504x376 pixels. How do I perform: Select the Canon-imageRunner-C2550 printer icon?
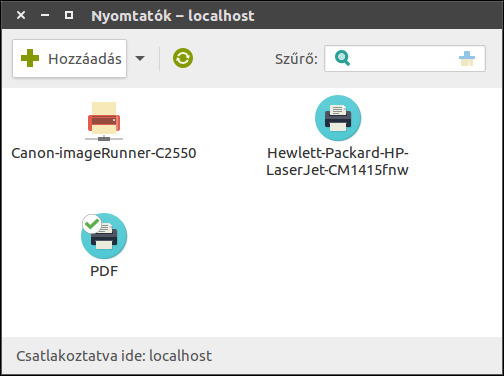[104, 121]
